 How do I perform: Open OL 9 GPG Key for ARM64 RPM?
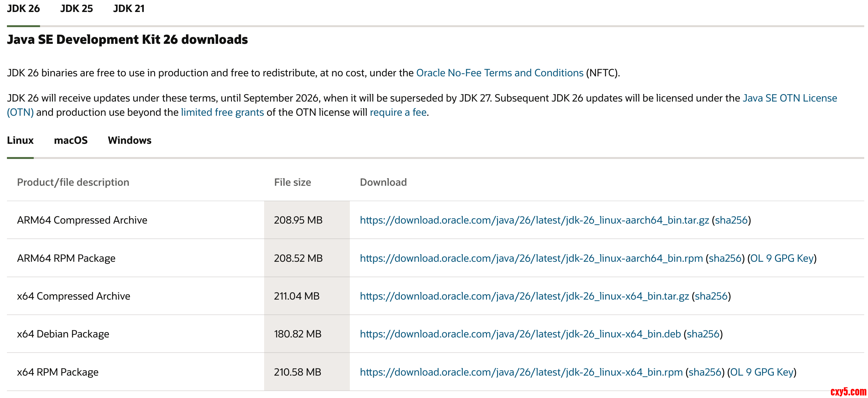pos(782,258)
